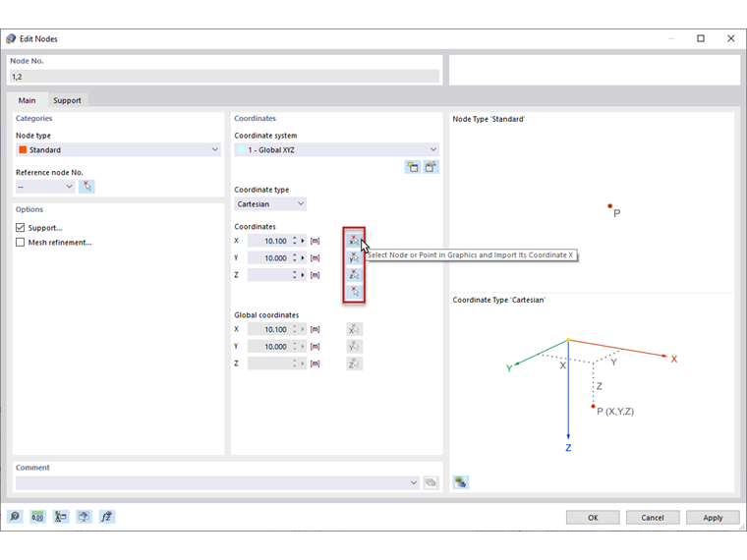Click the Apply button
The width and height of the screenshot is (747, 560).
point(713,517)
